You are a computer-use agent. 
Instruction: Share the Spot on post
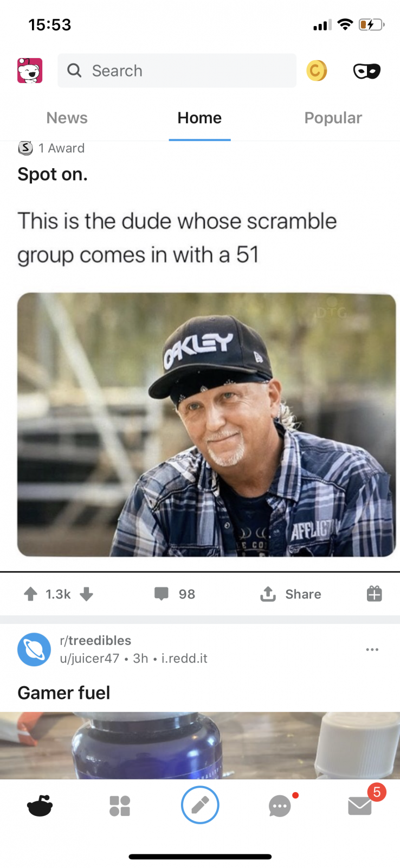[x=291, y=594]
